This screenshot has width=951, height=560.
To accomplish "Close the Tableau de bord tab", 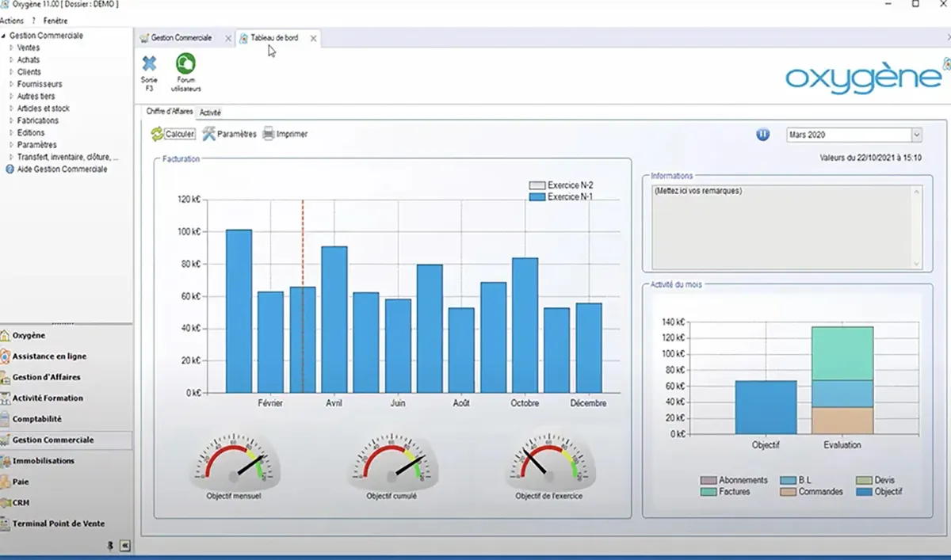I will [x=313, y=38].
